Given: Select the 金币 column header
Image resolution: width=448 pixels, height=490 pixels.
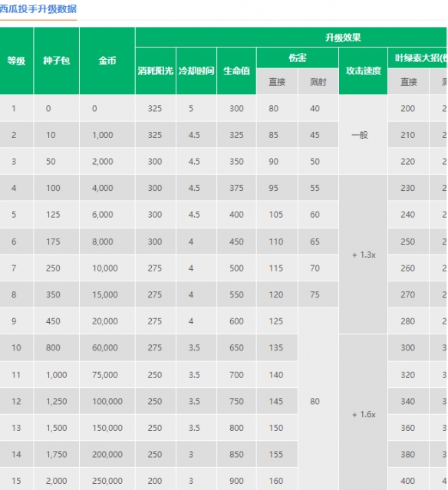Looking at the screenshot, I should click(x=107, y=61).
